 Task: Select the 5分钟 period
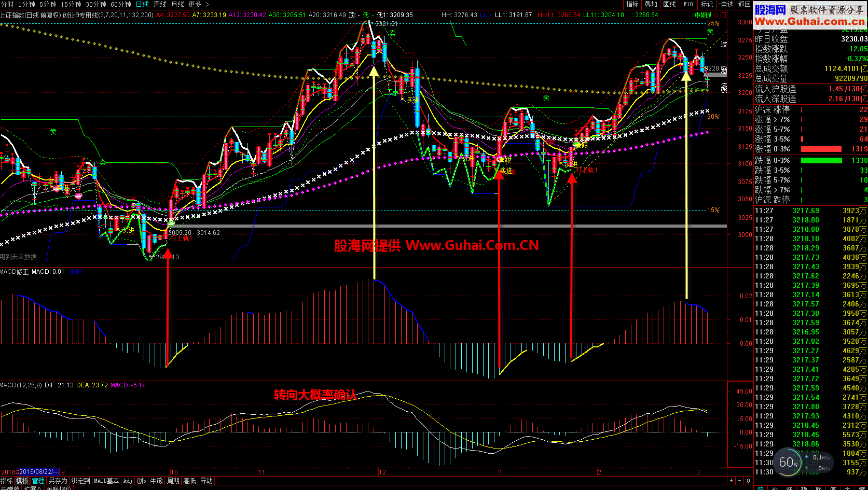tap(48, 4)
